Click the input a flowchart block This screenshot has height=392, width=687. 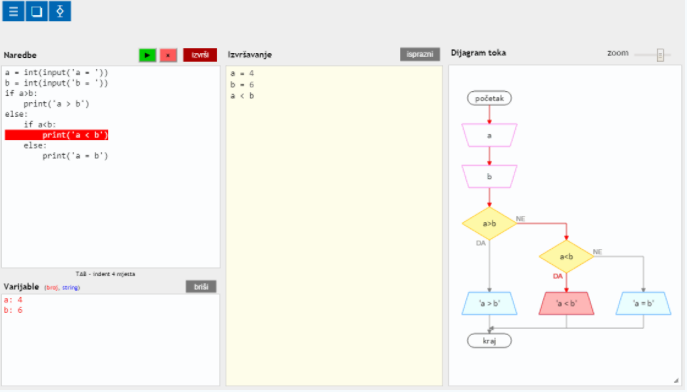tap(489, 135)
